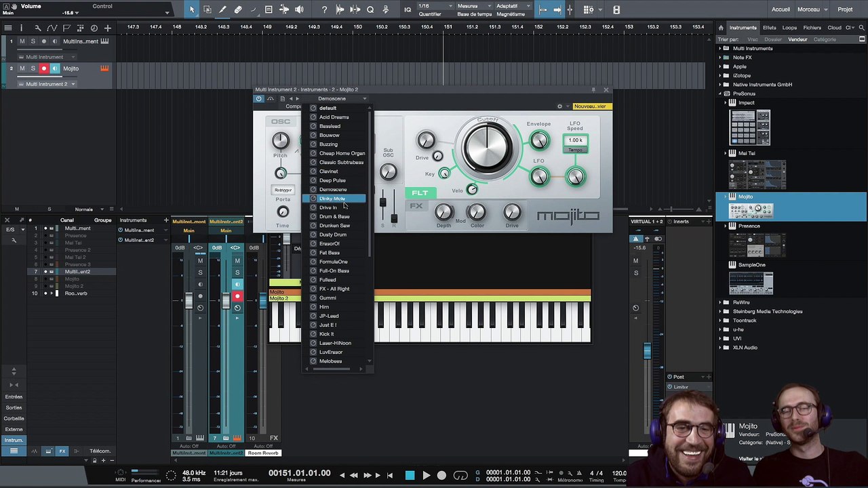Click the Pitch knob in OSC section
The height and width of the screenshot is (488, 868).
point(280,140)
